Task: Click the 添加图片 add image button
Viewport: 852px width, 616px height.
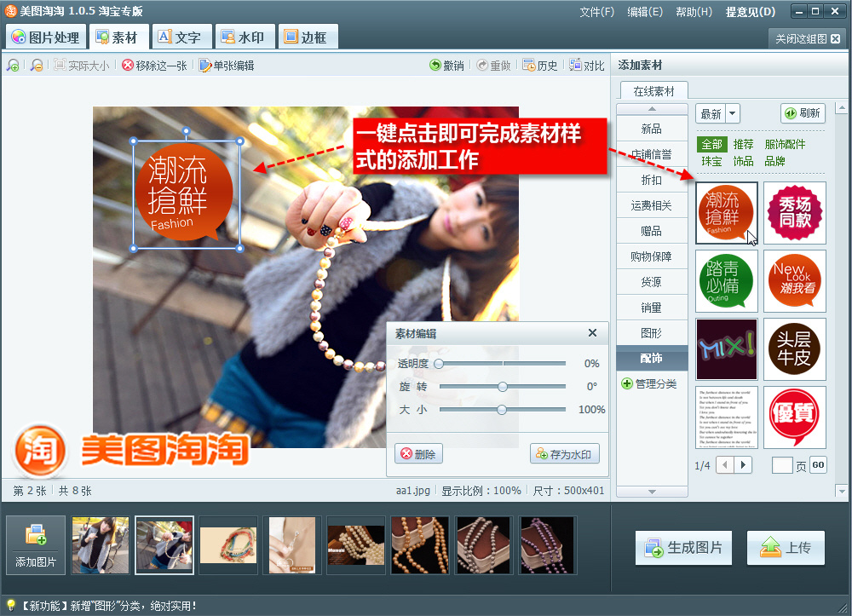Action: point(36,544)
